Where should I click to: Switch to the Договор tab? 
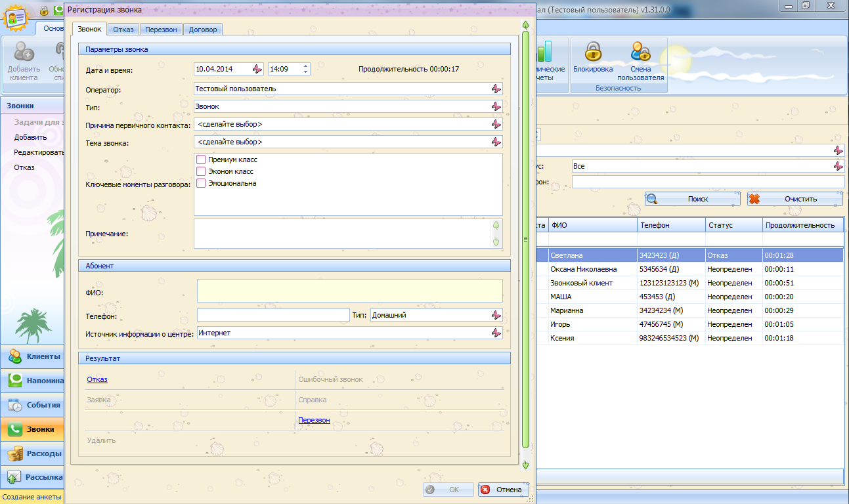203,30
